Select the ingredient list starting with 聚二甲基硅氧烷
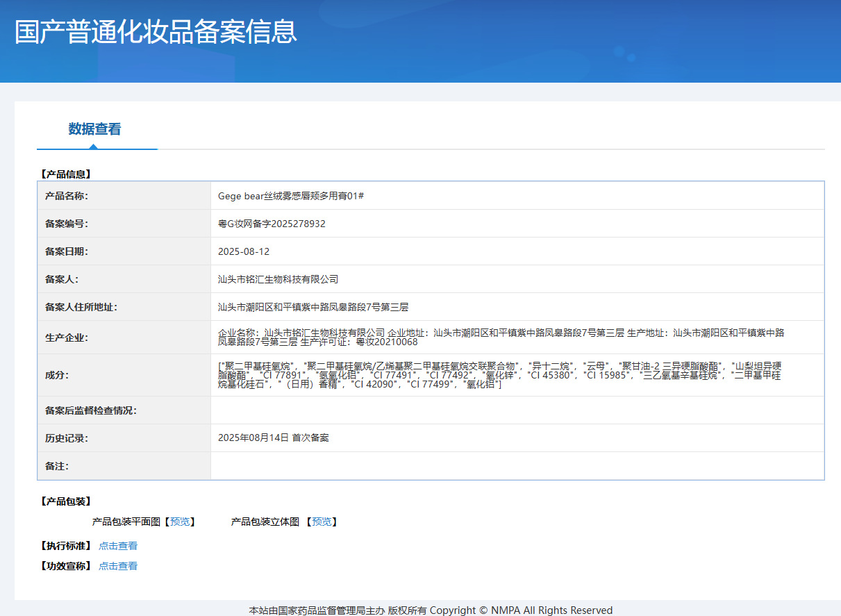Image resolution: width=841 pixels, height=616 pixels. [500, 375]
